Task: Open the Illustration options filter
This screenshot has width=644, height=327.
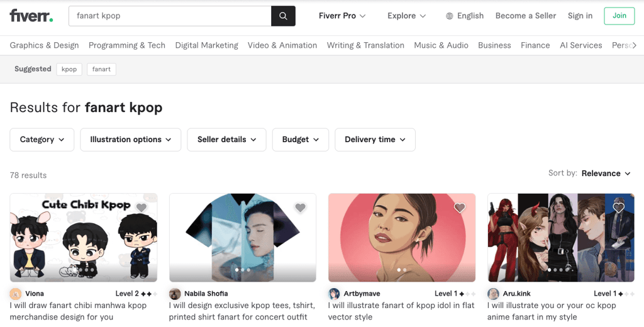Action: pos(131,140)
